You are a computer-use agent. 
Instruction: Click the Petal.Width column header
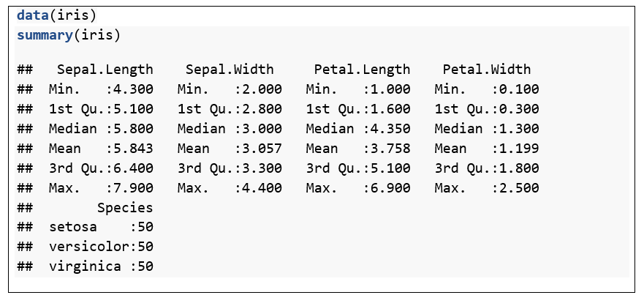tap(487, 70)
